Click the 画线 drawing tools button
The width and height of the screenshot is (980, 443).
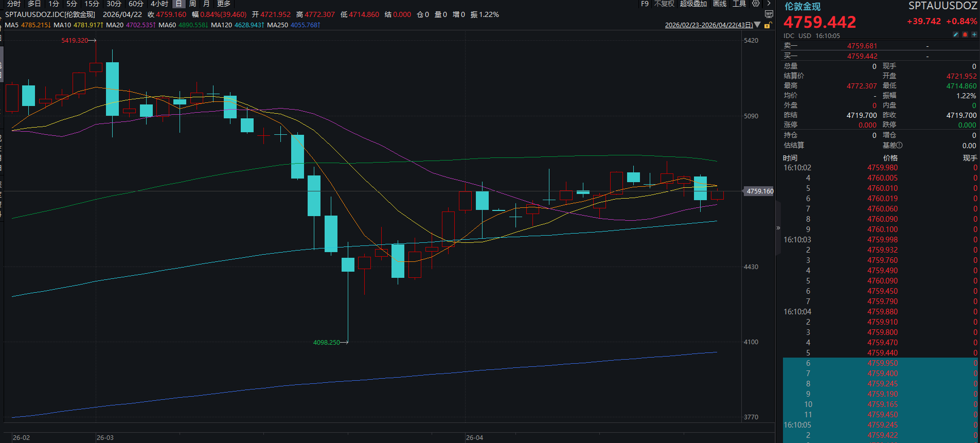pos(720,4)
